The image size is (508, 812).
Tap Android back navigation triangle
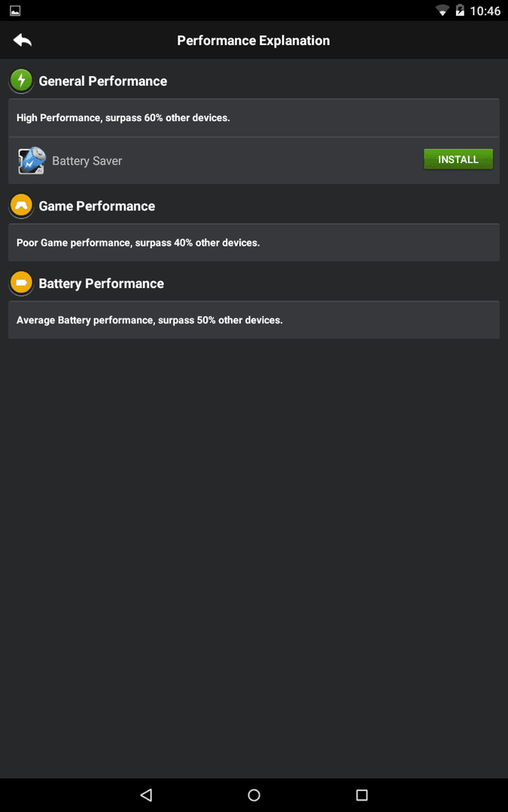pos(146,795)
